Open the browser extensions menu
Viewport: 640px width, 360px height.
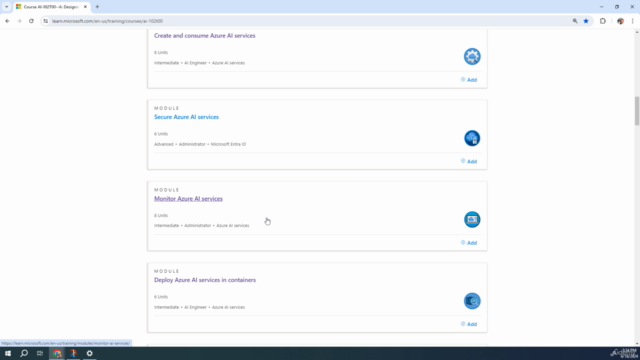[x=602, y=21]
